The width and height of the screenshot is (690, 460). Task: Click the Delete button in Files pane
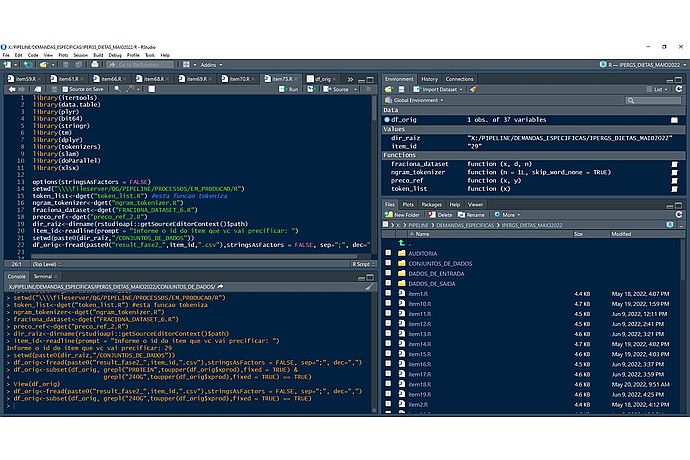pos(440,215)
